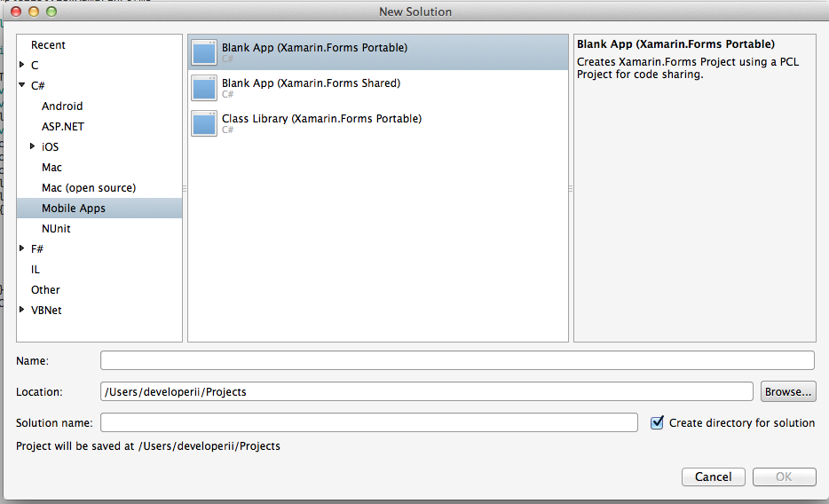
Task: Select the ASP.NET category
Action: (63, 127)
